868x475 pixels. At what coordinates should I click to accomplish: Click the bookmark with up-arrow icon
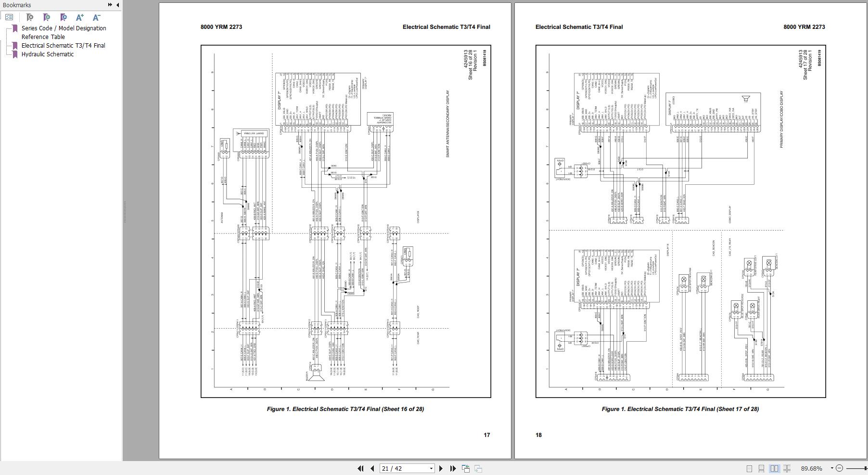(63, 17)
